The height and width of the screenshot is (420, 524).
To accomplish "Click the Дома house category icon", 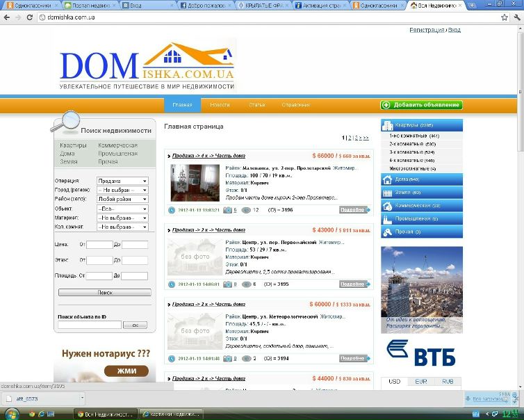I will 387,179.
